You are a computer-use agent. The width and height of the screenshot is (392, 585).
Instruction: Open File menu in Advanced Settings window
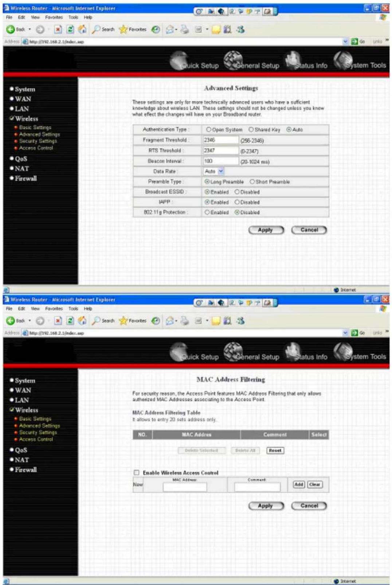(x=9, y=17)
